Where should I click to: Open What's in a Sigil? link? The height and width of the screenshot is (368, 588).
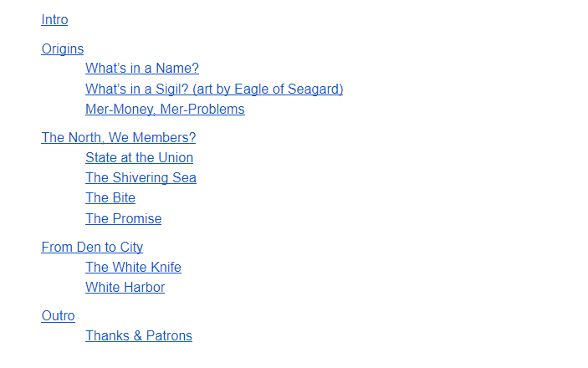214,89
